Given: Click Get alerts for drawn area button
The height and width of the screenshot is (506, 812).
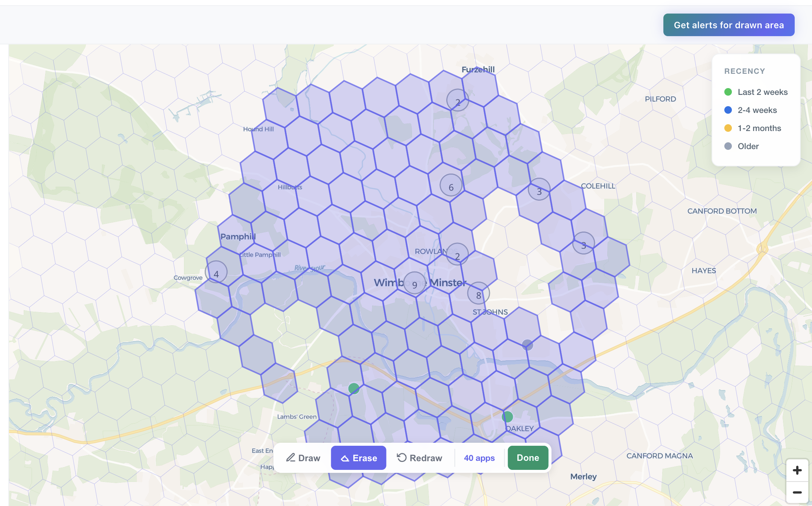Looking at the screenshot, I should tap(728, 25).
